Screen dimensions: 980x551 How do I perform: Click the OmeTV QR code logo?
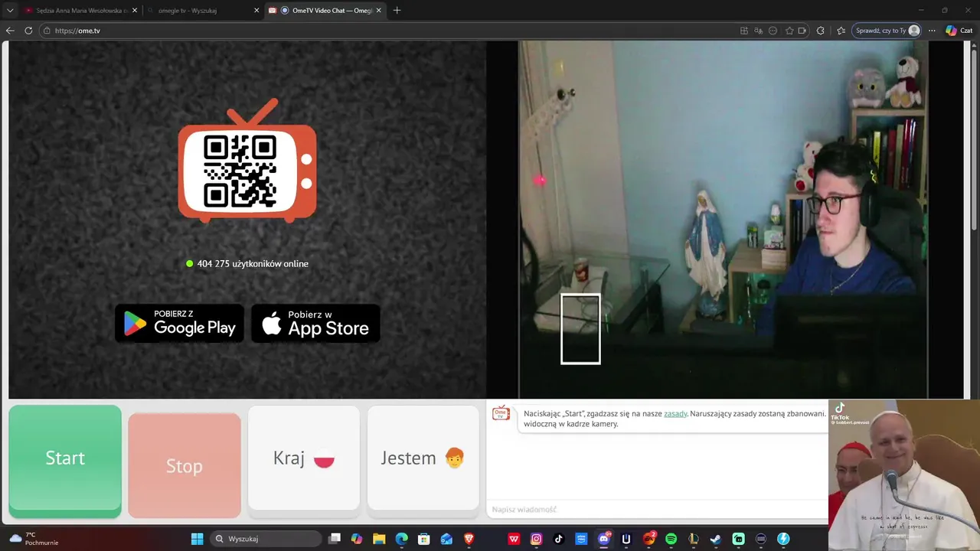click(247, 161)
